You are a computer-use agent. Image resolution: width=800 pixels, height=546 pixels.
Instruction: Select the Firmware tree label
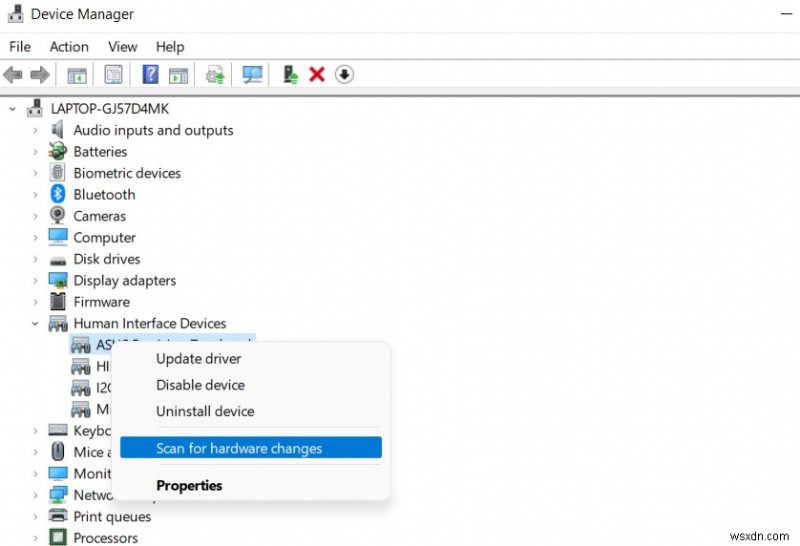(102, 302)
